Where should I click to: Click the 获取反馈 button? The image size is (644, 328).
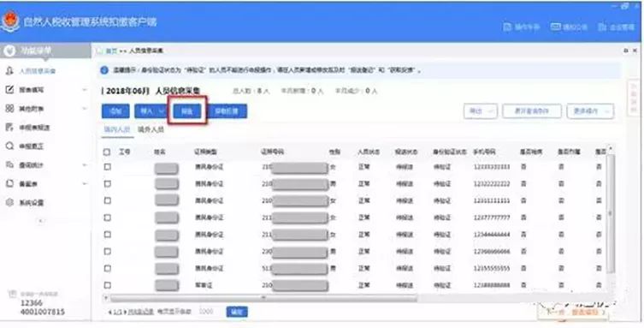(x=227, y=111)
